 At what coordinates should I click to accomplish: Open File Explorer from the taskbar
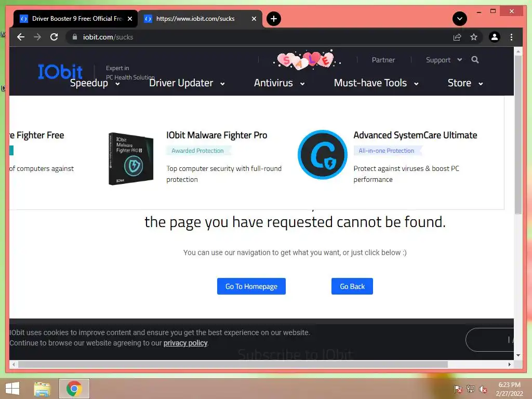tap(42, 389)
